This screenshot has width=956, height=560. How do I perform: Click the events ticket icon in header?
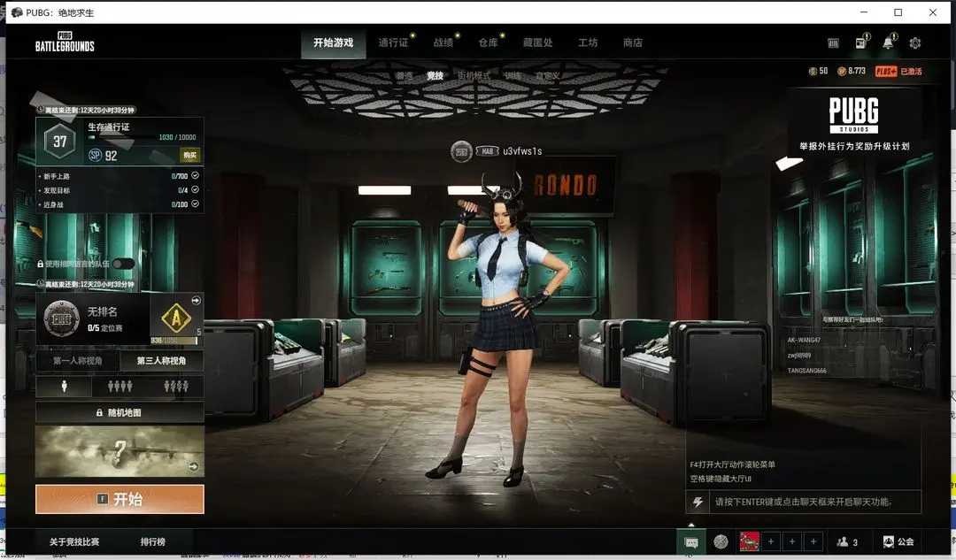click(834, 43)
